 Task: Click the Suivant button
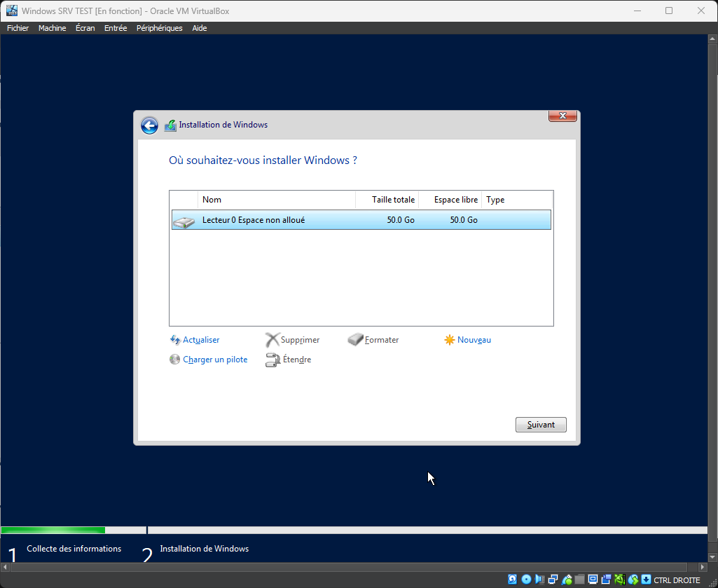[x=540, y=425]
